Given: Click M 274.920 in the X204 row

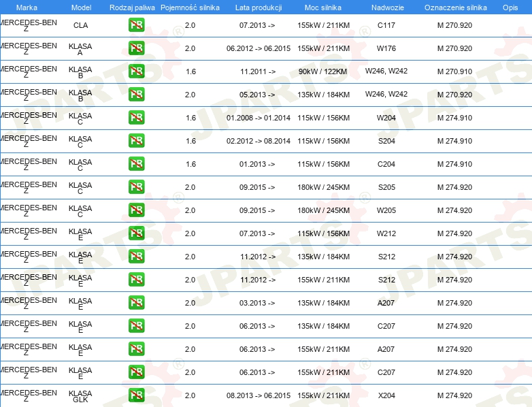Looking at the screenshot, I should click(x=454, y=395).
